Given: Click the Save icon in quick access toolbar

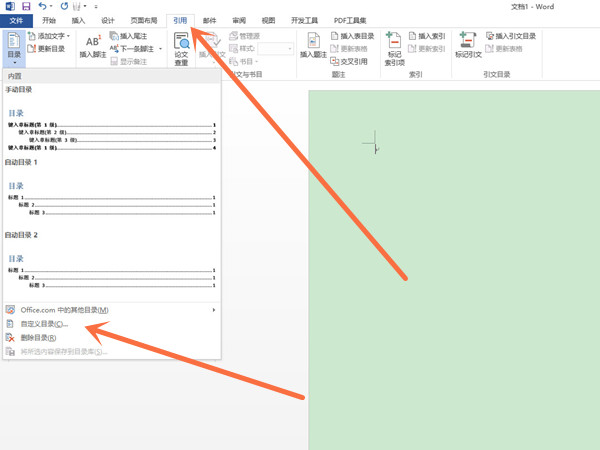Looking at the screenshot, I should click(x=26, y=7).
